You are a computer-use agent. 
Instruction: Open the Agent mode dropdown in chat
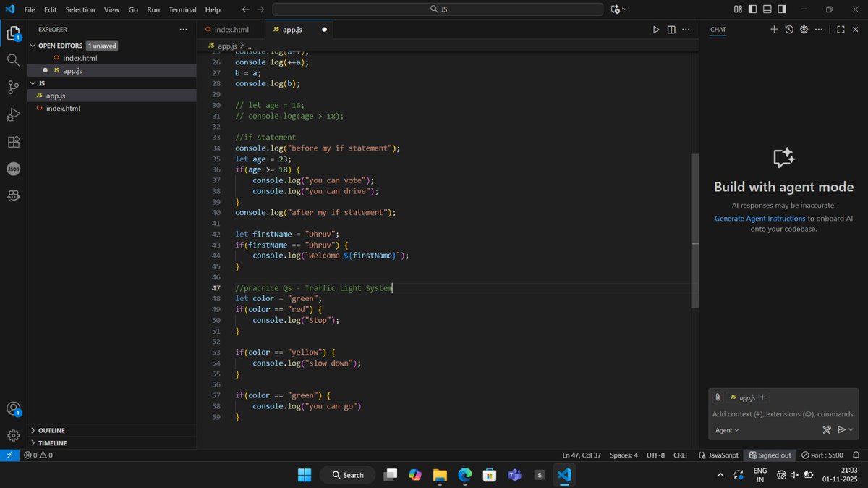[x=726, y=429]
